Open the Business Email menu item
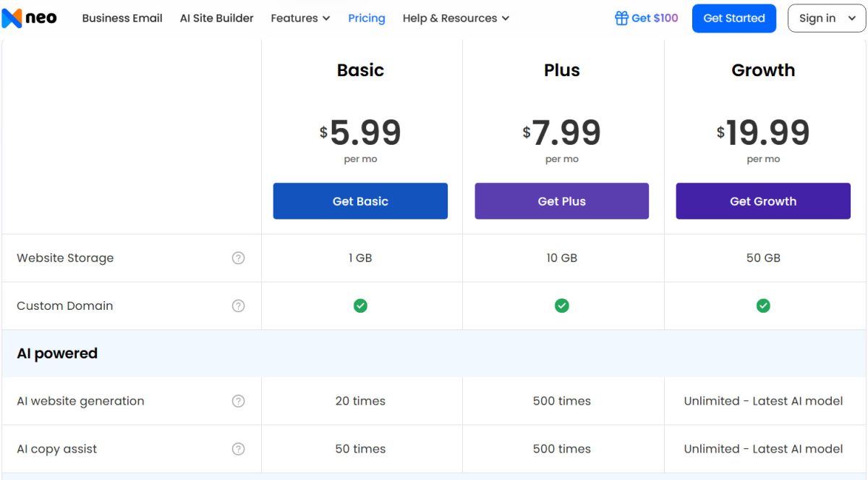Image resolution: width=868 pixels, height=480 pixels. [122, 18]
